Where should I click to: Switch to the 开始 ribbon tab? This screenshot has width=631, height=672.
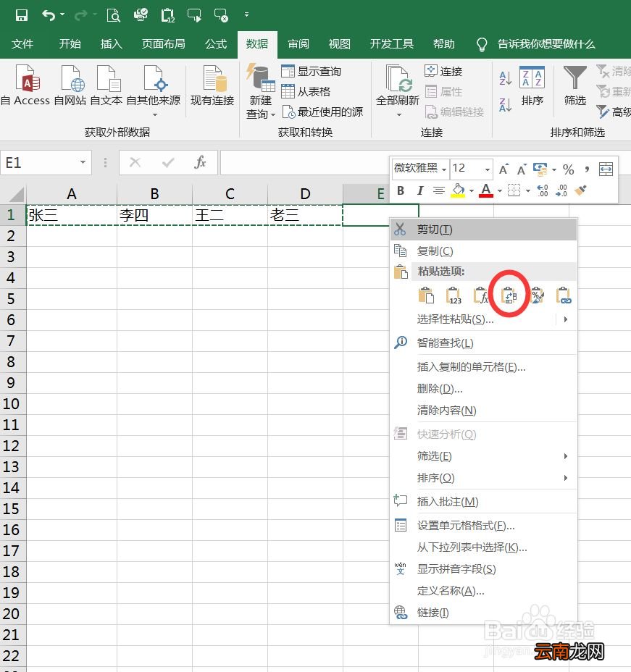(70, 44)
